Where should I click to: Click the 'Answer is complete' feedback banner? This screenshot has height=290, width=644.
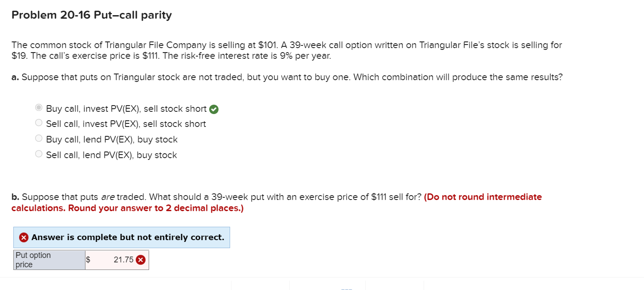[x=122, y=237]
